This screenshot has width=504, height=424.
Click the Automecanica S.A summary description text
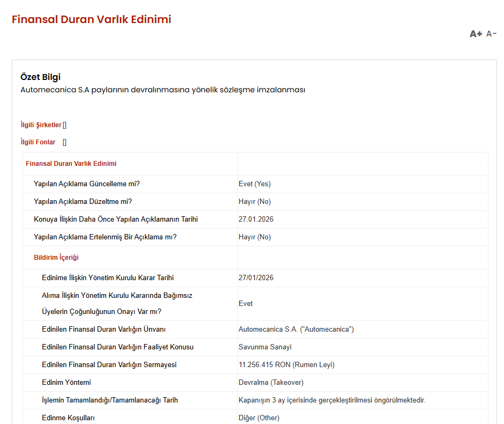(x=162, y=90)
